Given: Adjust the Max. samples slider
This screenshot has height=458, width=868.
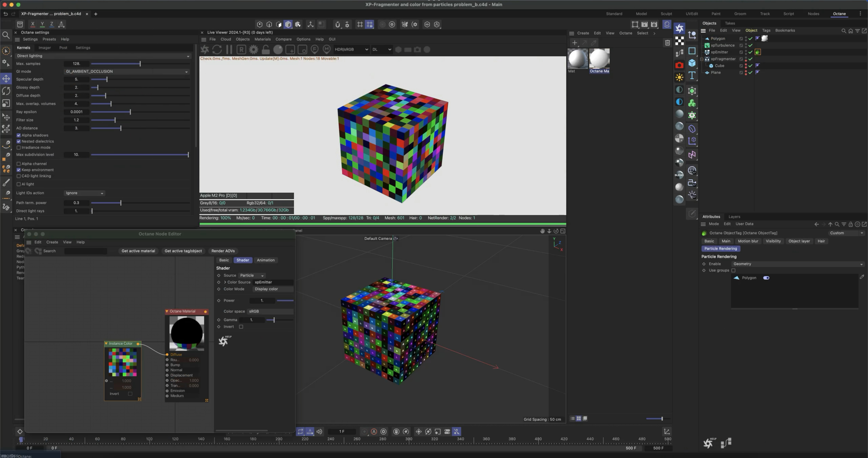Looking at the screenshot, I should [140, 64].
